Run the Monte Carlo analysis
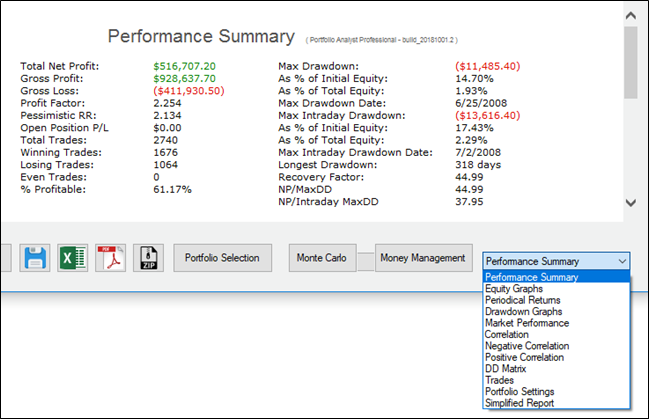 click(x=321, y=258)
